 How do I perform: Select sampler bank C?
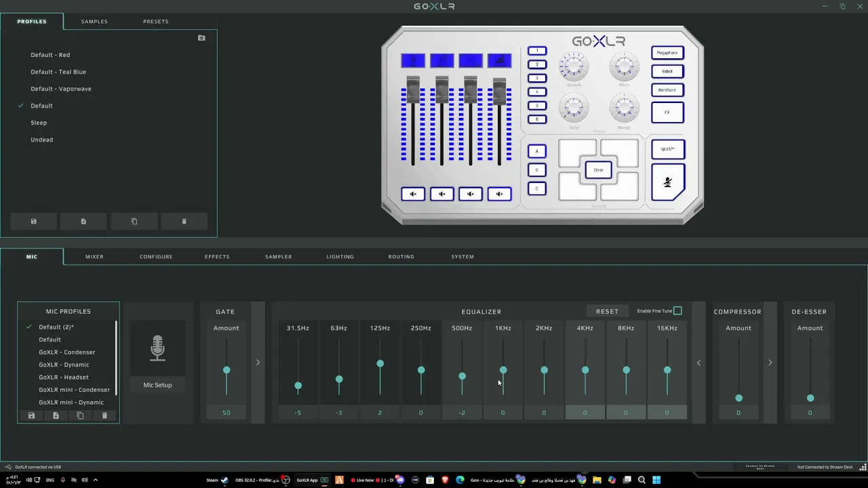537,188
